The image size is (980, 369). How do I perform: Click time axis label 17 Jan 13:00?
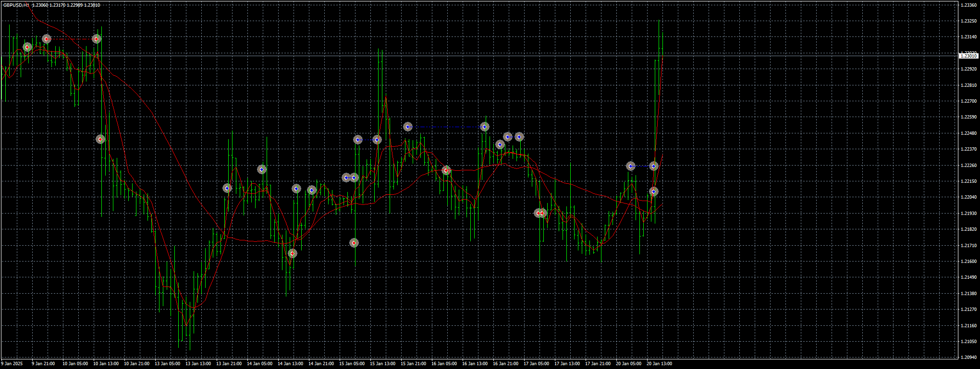(x=567, y=364)
